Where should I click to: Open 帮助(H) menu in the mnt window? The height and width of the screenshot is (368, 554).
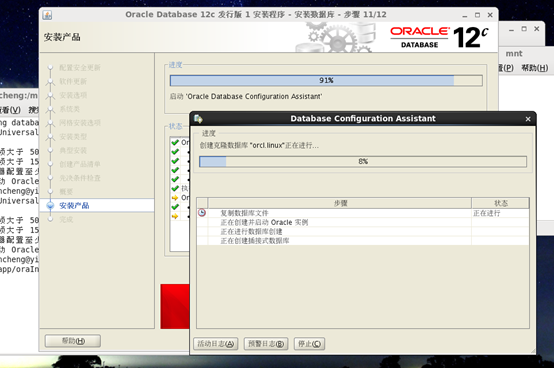point(535,68)
